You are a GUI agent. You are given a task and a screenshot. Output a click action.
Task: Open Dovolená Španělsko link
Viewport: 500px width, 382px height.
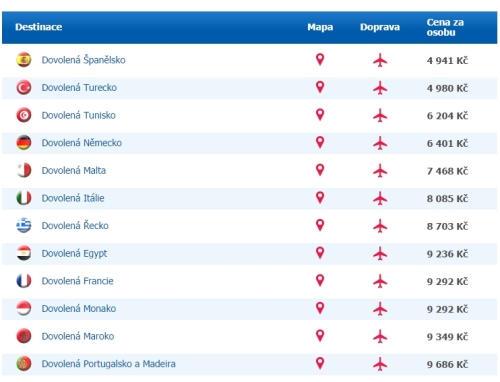[x=83, y=60]
